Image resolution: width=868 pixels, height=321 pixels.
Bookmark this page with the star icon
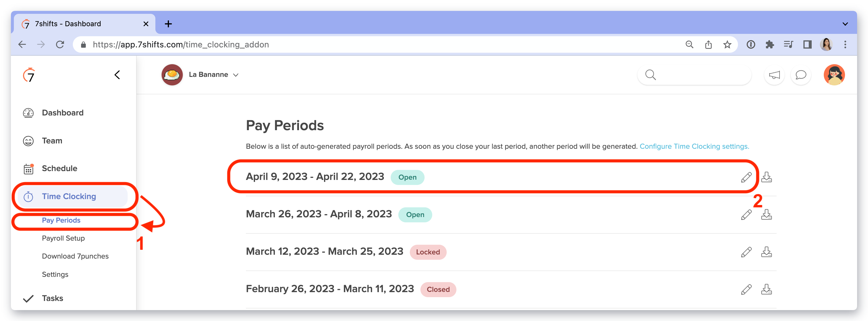727,44
